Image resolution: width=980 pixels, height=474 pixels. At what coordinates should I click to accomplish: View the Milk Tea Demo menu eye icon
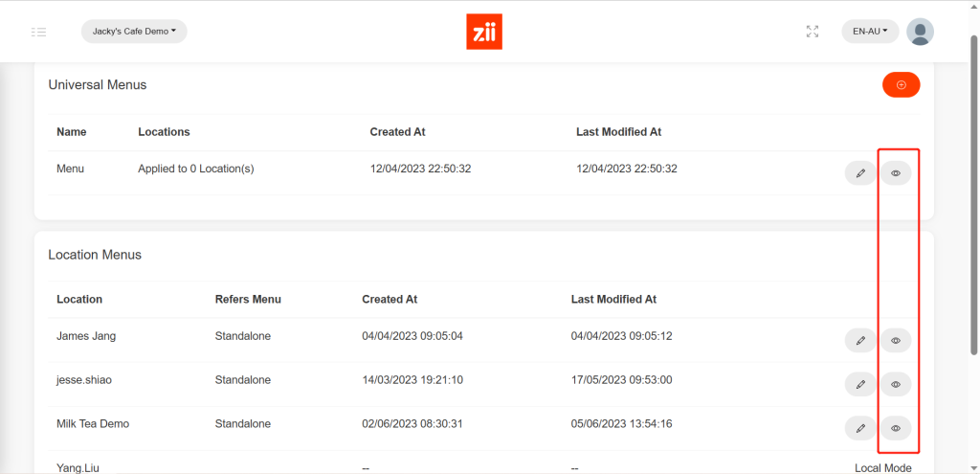pyautogui.click(x=896, y=428)
